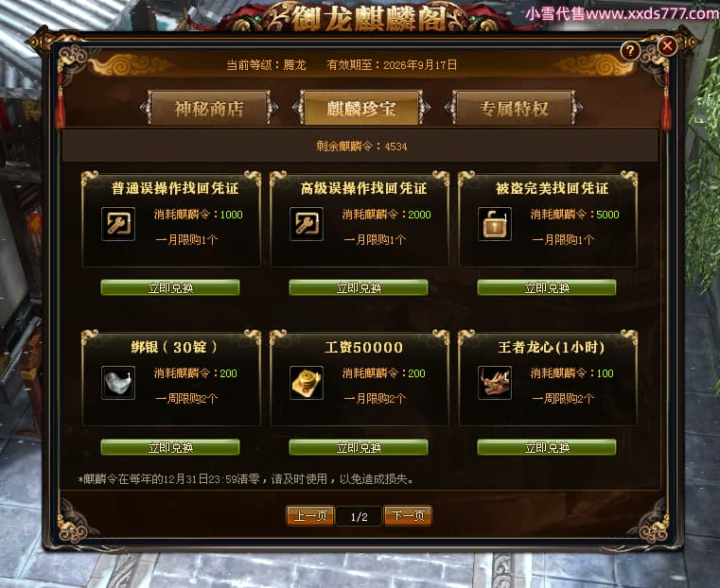Click the 1/2 page indicator field
Screen dimensions: 720x588
[x=359, y=516]
